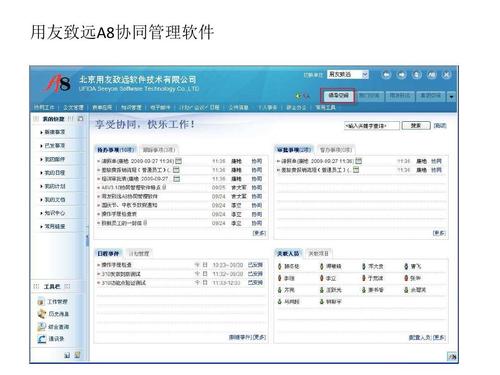Expand 我的日程 in shortcuts sidebar
Image resolution: width=500 pixels, height=375 pixels.
click(53, 173)
